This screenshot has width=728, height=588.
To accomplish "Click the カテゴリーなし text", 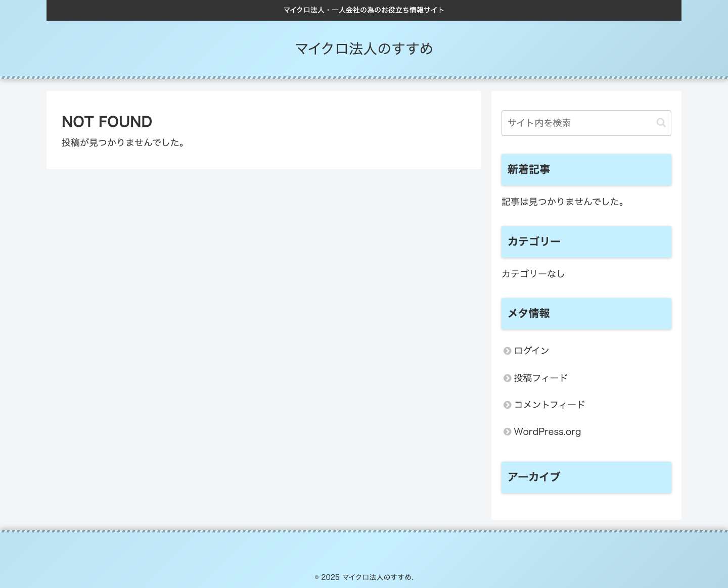I will pyautogui.click(x=533, y=274).
